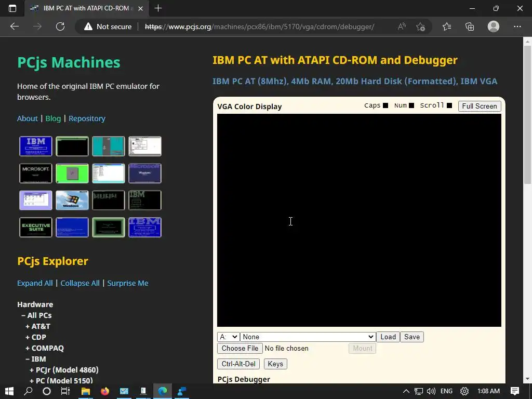The width and height of the screenshot is (532, 399).
Task: Open the notification center icon
Action: [515, 391]
